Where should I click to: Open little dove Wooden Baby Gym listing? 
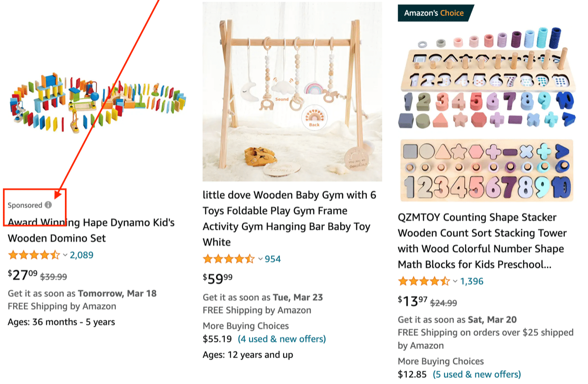point(289,218)
